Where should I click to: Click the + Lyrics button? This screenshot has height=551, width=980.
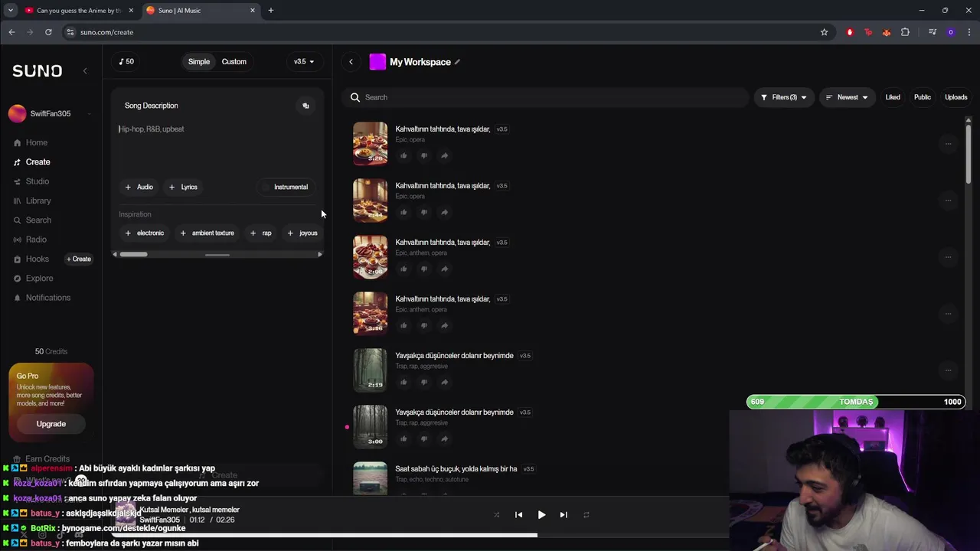184,187
